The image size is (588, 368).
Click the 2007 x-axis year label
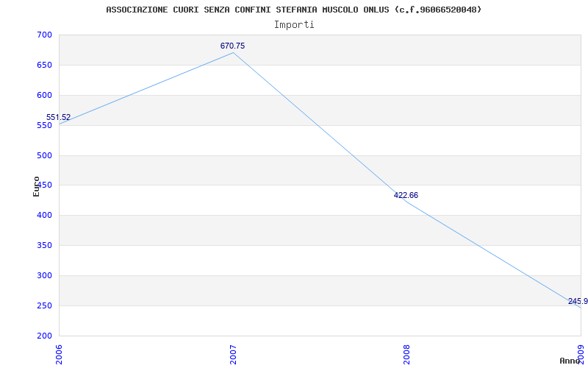click(233, 355)
